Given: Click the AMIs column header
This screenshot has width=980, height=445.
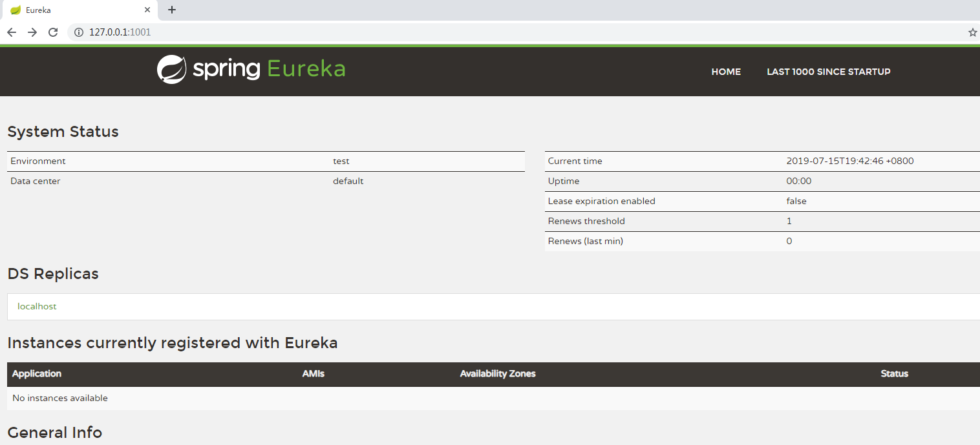Looking at the screenshot, I should click(x=314, y=373).
